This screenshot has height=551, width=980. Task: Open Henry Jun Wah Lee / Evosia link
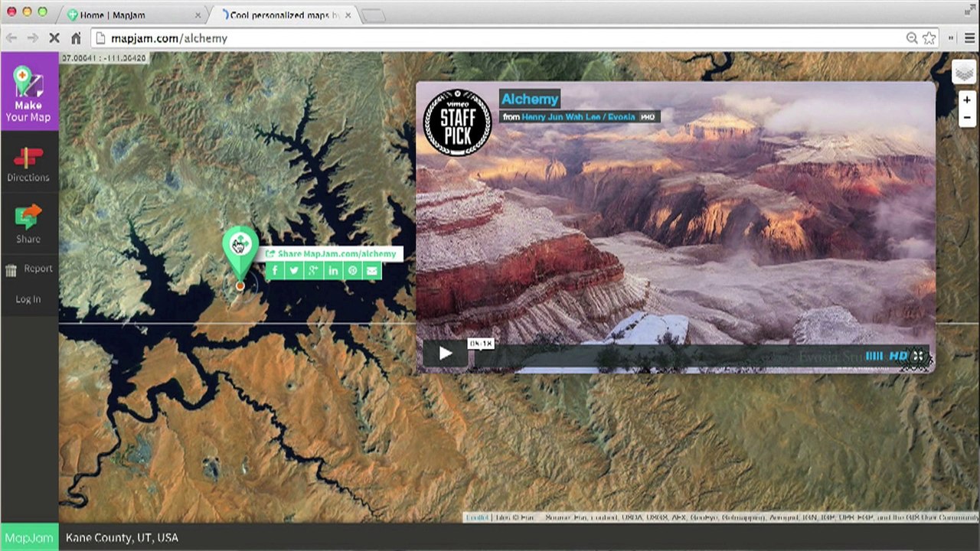(x=578, y=117)
